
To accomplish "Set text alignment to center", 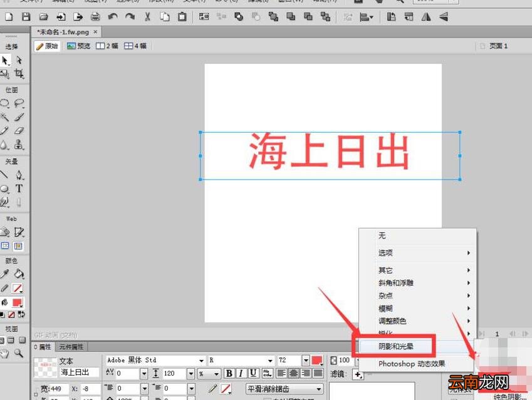I will point(293,373).
